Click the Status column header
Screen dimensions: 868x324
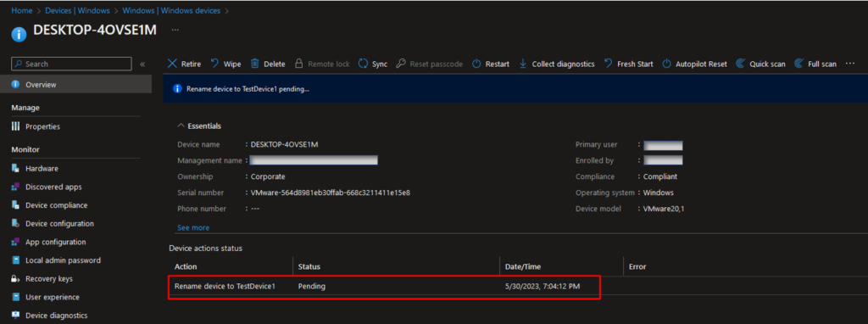(x=309, y=266)
